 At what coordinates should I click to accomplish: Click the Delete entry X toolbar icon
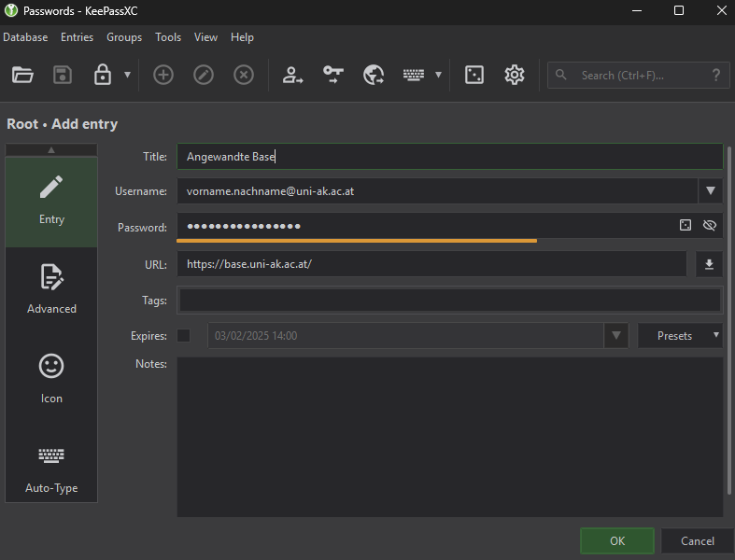(x=244, y=75)
